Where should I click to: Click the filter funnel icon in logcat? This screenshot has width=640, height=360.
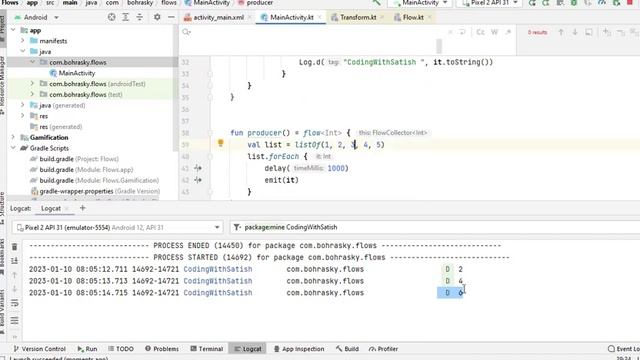(237, 227)
